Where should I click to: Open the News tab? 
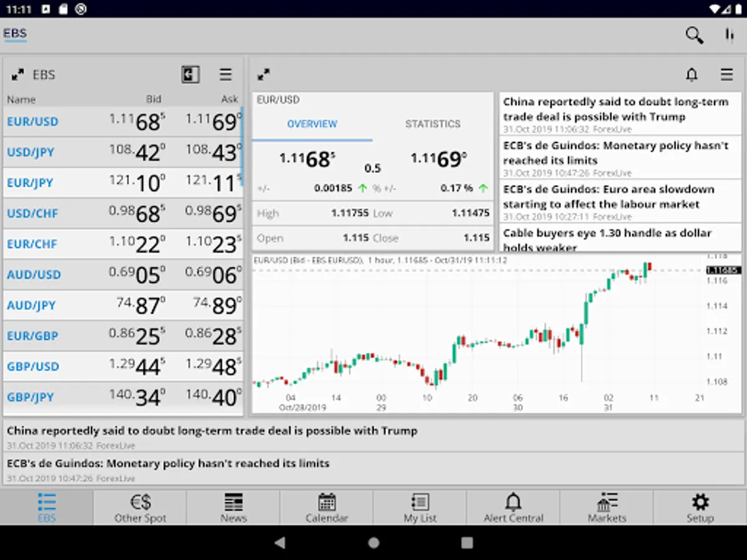click(233, 507)
